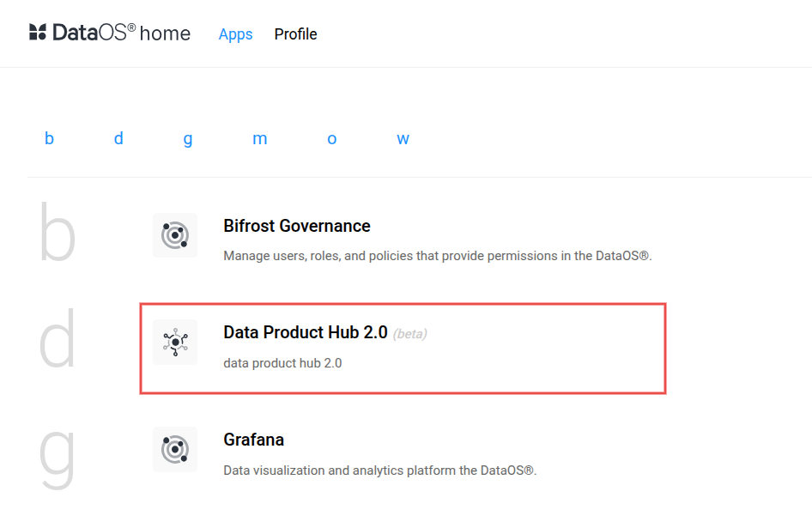Open the Profile tab
The height and width of the screenshot is (516, 812).
tap(295, 34)
